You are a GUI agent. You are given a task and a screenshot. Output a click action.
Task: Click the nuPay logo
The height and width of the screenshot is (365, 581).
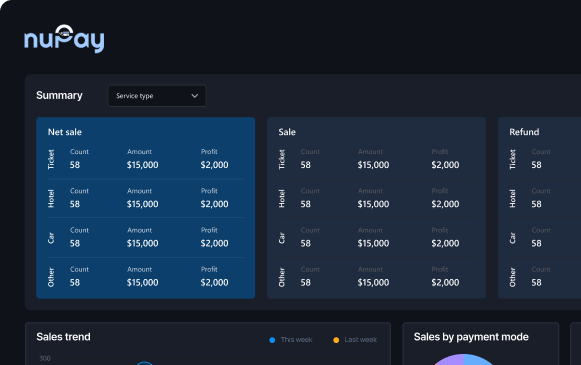[64, 39]
